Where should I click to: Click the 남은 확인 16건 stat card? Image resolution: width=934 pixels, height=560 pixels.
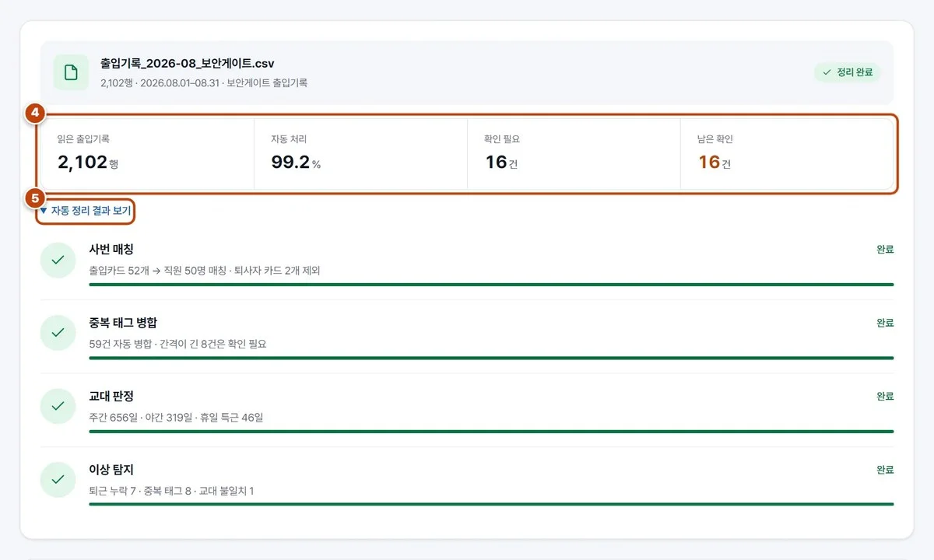pyautogui.click(x=787, y=153)
